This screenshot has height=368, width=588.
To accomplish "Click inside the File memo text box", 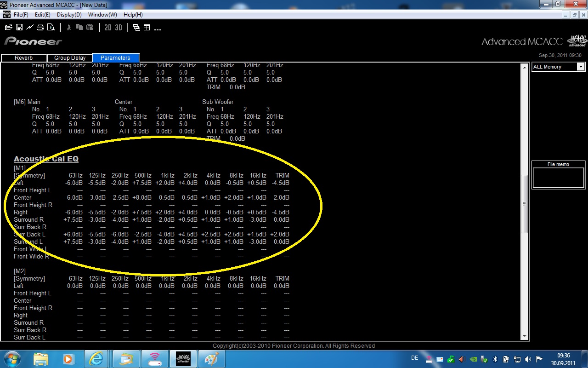I will [558, 178].
